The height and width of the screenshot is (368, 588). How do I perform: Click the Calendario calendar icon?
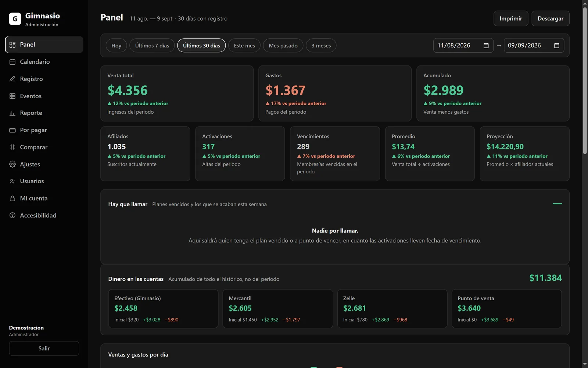(x=12, y=62)
